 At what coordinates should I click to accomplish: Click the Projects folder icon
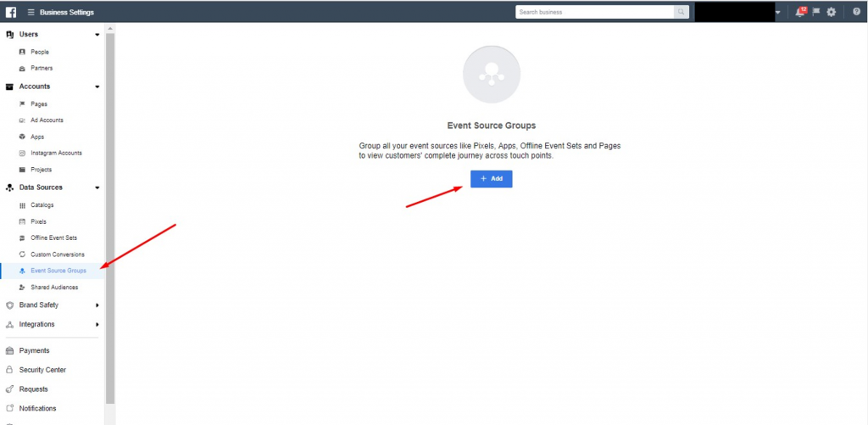pos(22,170)
